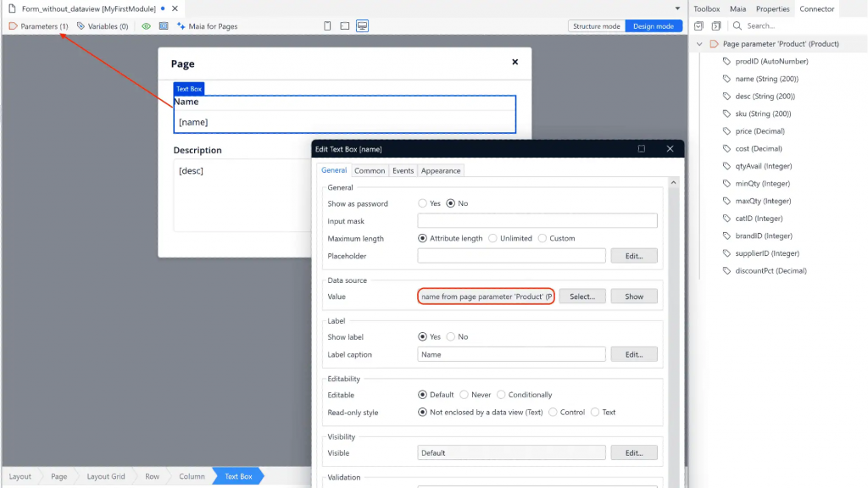Select Unlimited maximum length option
Screen dimensions: 868x488
492,238
